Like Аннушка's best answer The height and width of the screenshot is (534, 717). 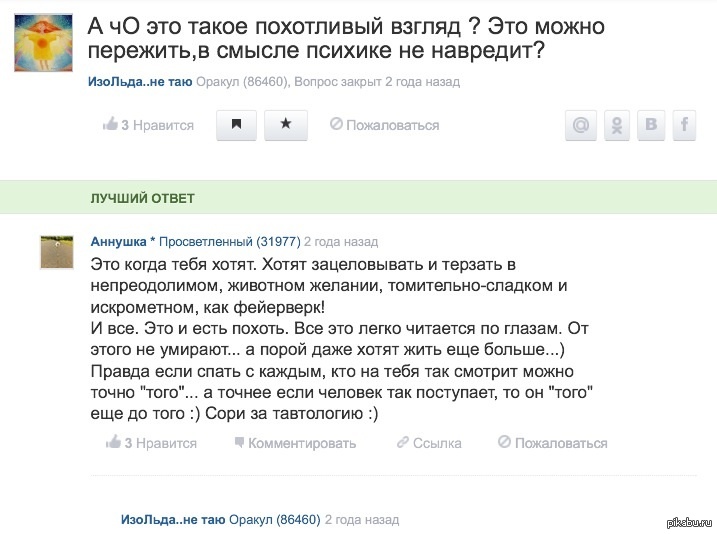(151, 443)
